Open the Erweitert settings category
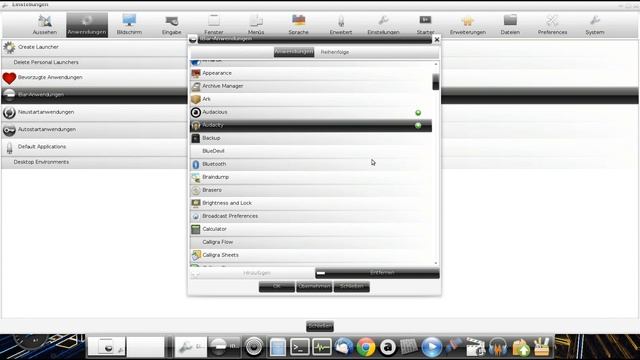The height and width of the screenshot is (360, 640). tap(341, 25)
